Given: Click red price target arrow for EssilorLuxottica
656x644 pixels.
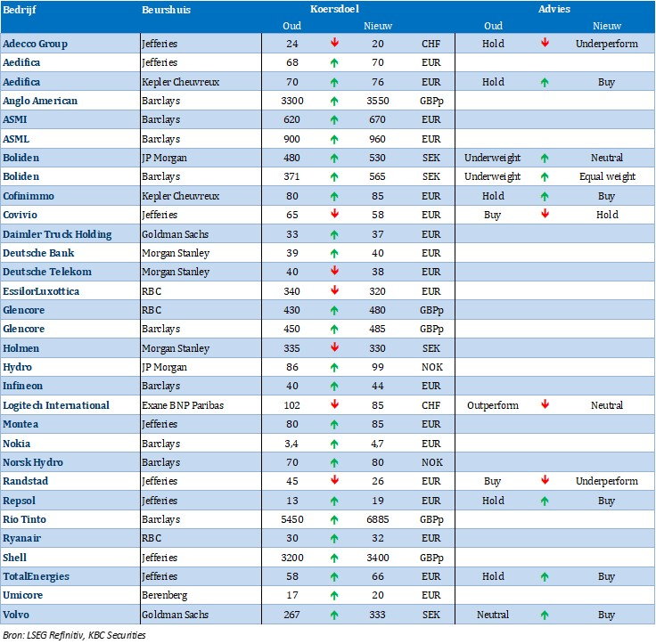Looking at the screenshot, I should 333,290.
